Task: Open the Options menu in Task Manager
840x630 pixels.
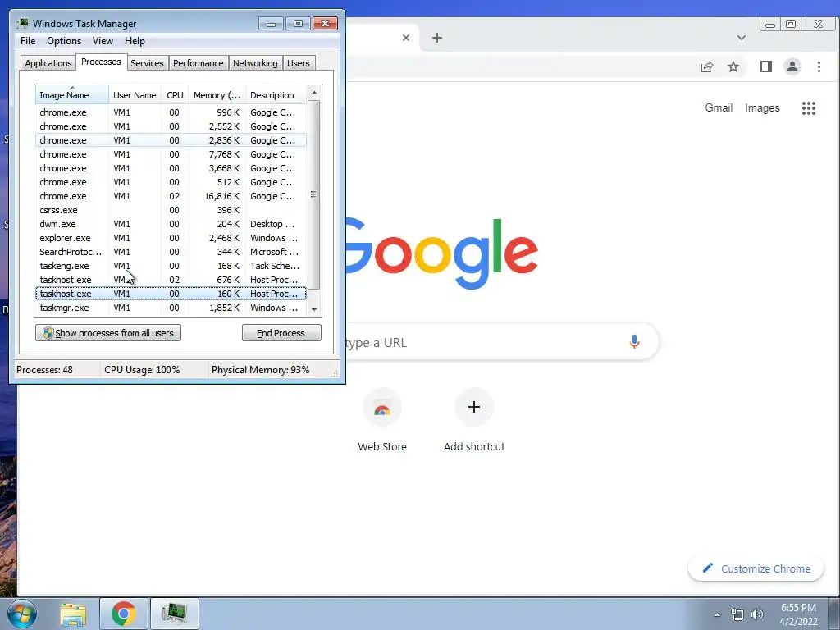Action: click(x=64, y=41)
